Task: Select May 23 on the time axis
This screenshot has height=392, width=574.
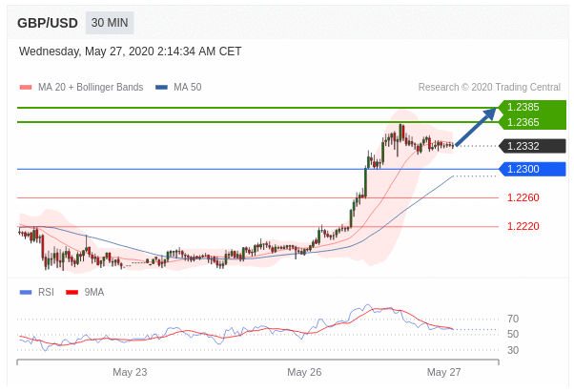Action: click(x=130, y=372)
